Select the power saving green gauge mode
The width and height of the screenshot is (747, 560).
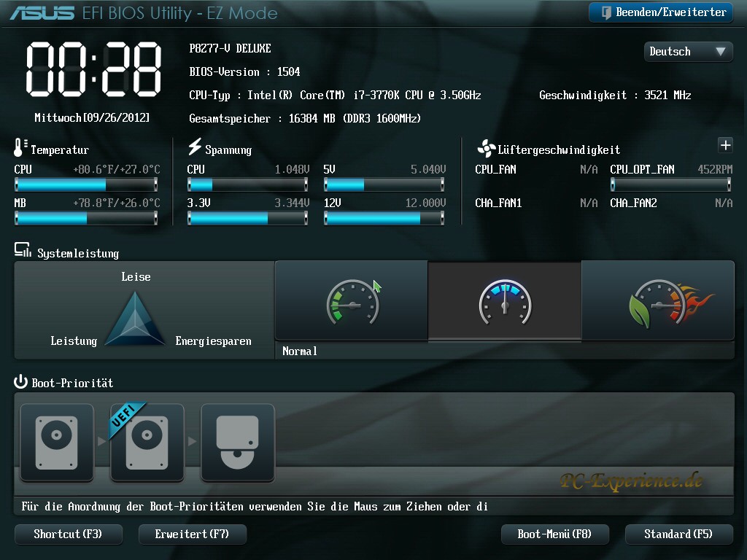[x=352, y=300]
